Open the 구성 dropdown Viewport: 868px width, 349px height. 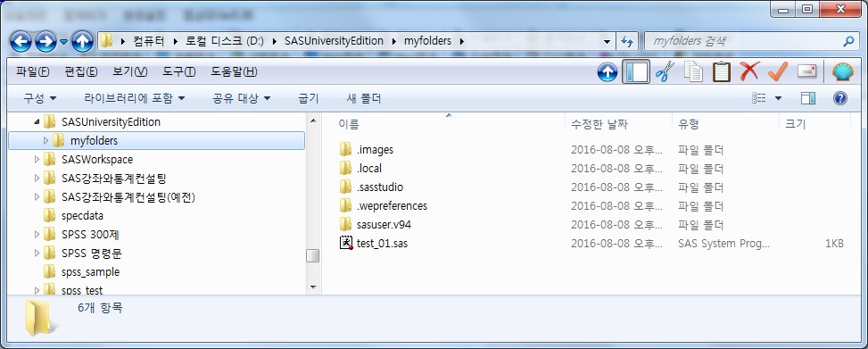(x=39, y=98)
